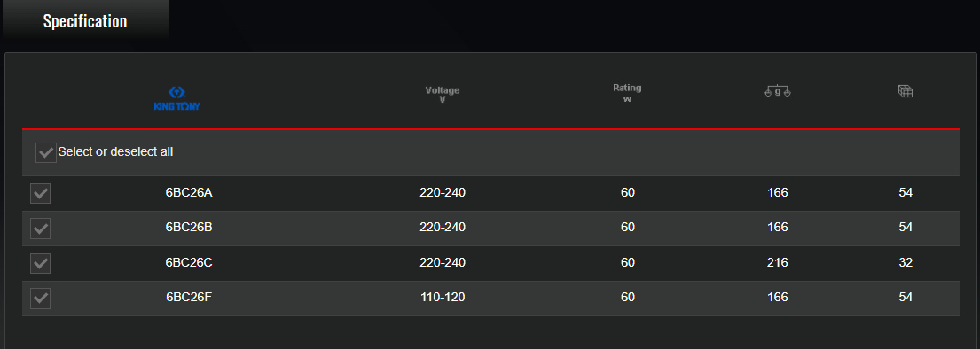Open the Specification tab

pos(85,20)
